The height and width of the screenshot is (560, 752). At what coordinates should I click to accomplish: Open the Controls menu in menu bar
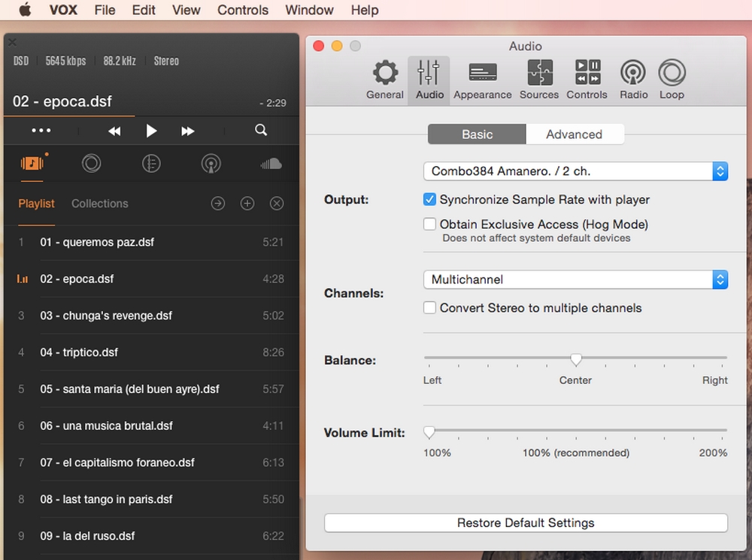[x=242, y=10]
